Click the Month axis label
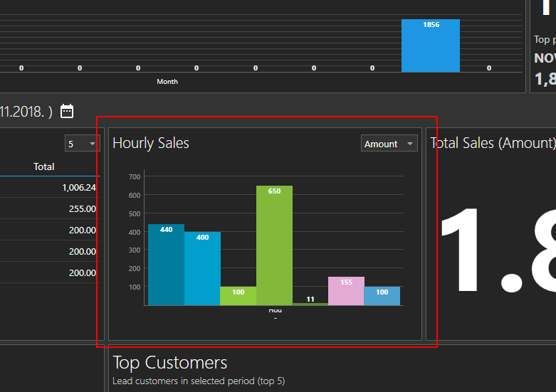 [167, 82]
